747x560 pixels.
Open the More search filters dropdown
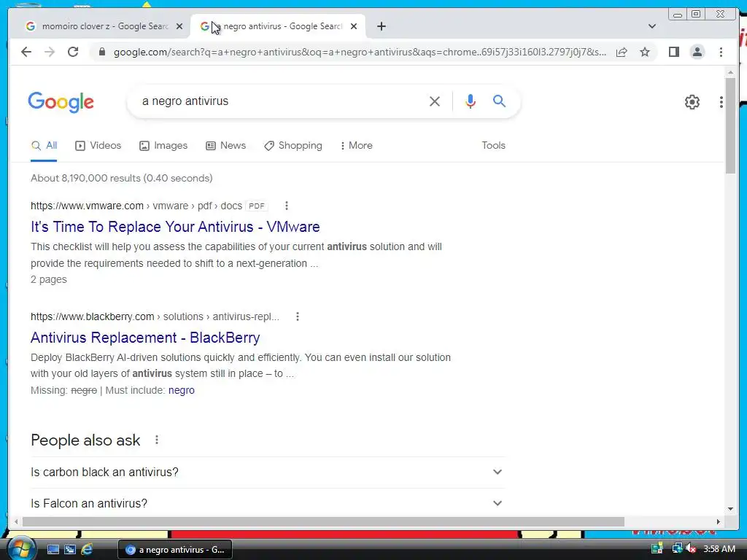pyautogui.click(x=356, y=146)
